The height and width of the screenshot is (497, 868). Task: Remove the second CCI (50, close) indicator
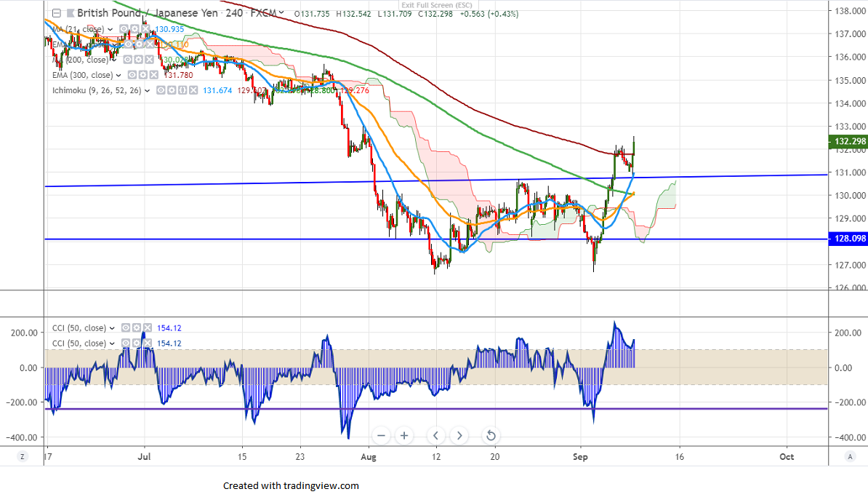tap(148, 343)
